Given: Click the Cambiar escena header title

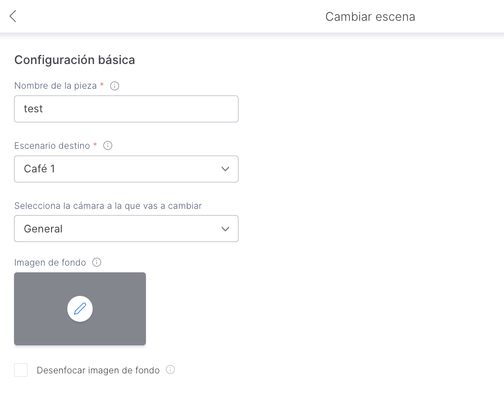Looking at the screenshot, I should click(370, 17).
